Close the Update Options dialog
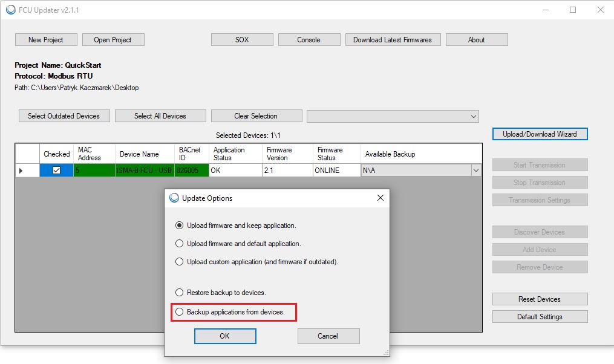614x364 pixels. click(x=380, y=198)
